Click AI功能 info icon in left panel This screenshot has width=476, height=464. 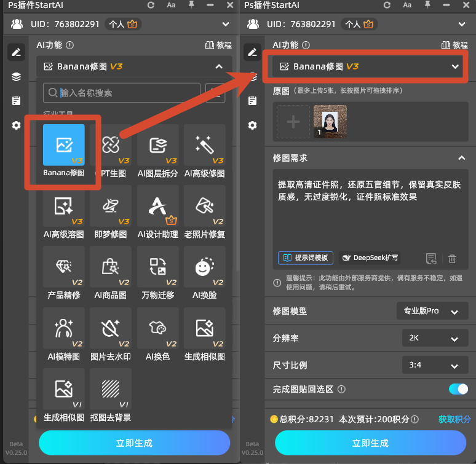(70, 45)
